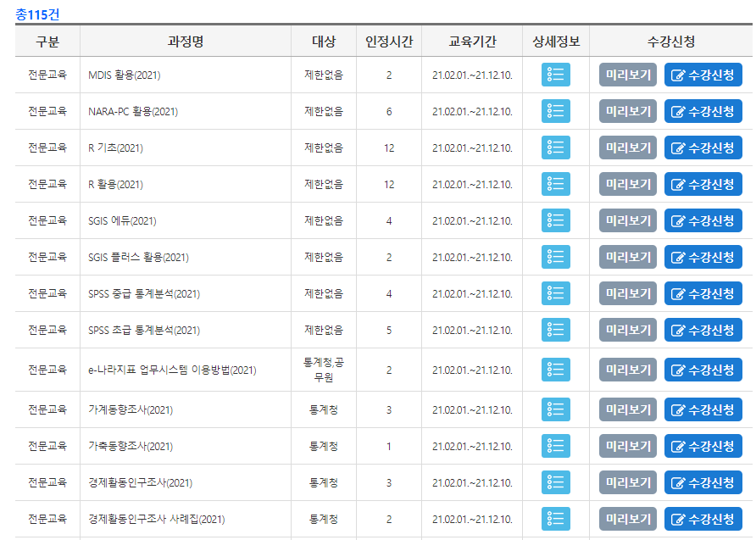This screenshot has height=540, width=756.
Task: Click 수강신청 for 가축동향조사(2021)
Action: pos(703,446)
